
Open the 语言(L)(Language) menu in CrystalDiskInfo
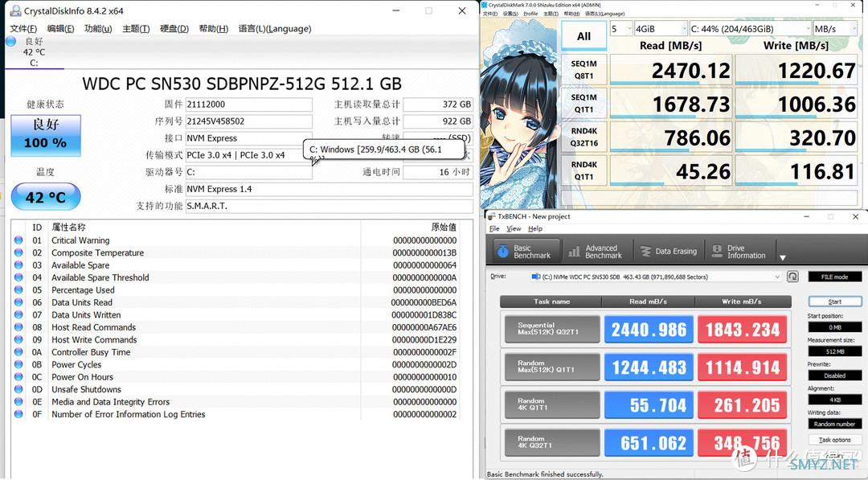pyautogui.click(x=275, y=29)
